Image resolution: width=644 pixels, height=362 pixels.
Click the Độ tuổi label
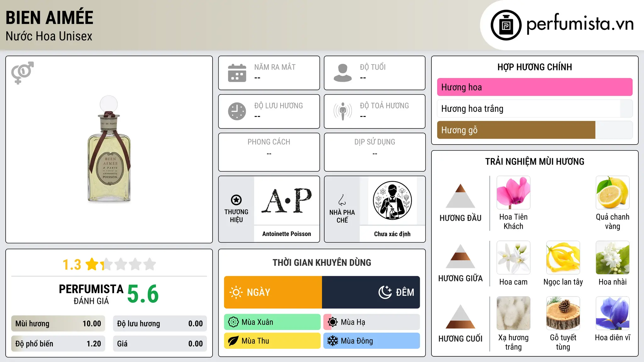[x=373, y=67]
